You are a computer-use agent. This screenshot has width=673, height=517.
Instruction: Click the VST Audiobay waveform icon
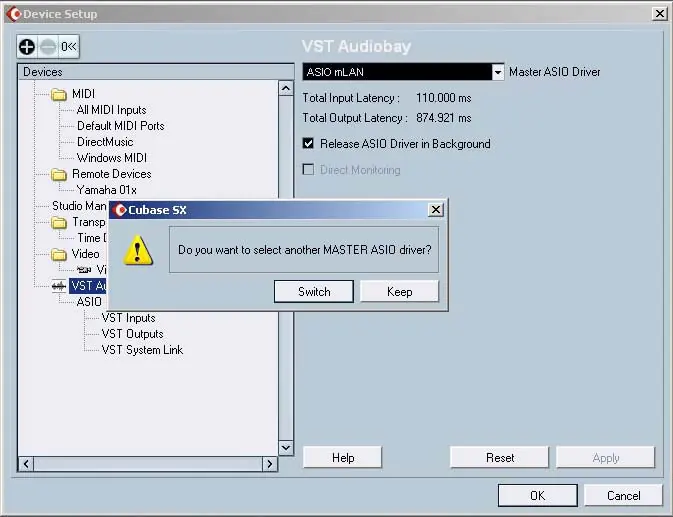(59, 286)
